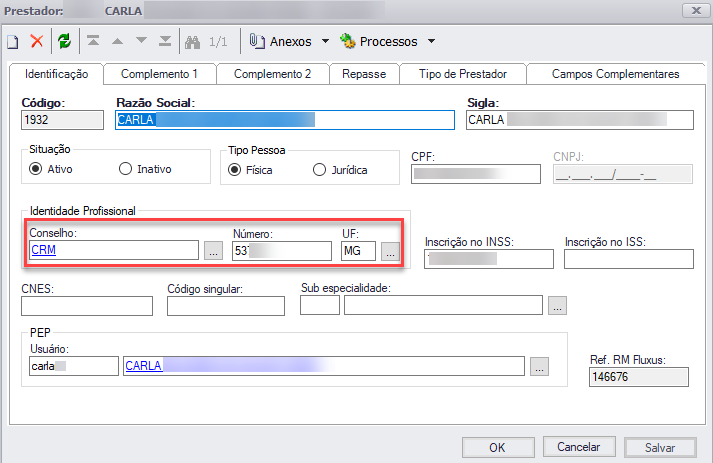Delete the record using the red X icon
Viewport: 713px width, 463px height.
[36, 41]
